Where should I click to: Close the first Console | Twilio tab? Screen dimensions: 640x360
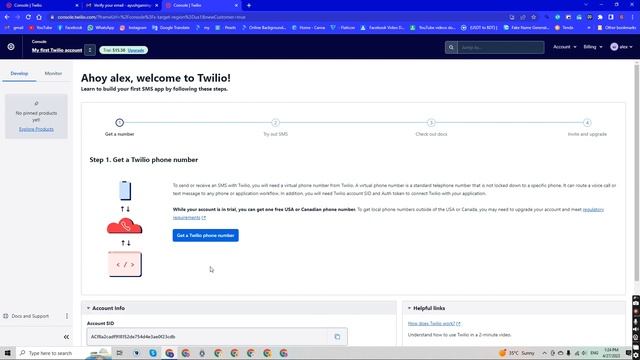coord(77,5)
